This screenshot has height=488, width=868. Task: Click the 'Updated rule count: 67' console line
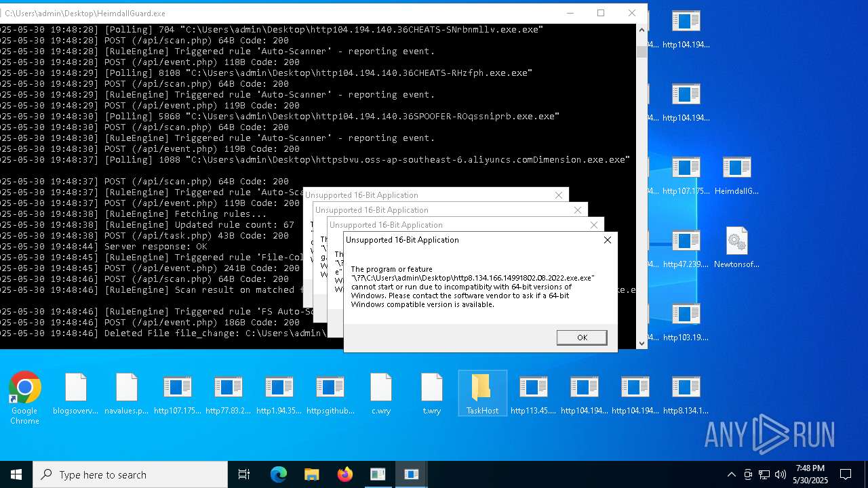(147, 225)
